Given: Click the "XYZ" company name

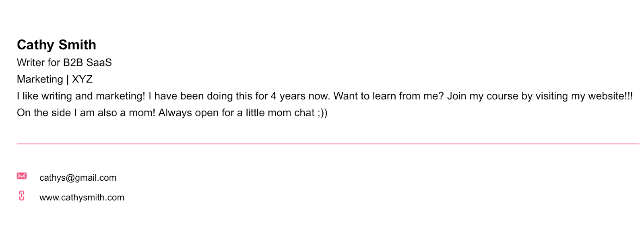Looking at the screenshot, I should tap(83, 79).
